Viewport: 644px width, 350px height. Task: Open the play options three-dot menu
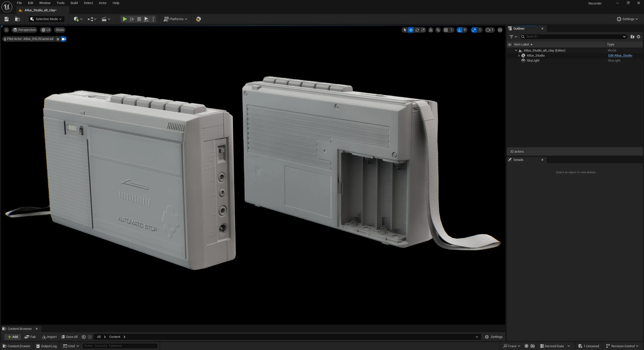tap(153, 19)
